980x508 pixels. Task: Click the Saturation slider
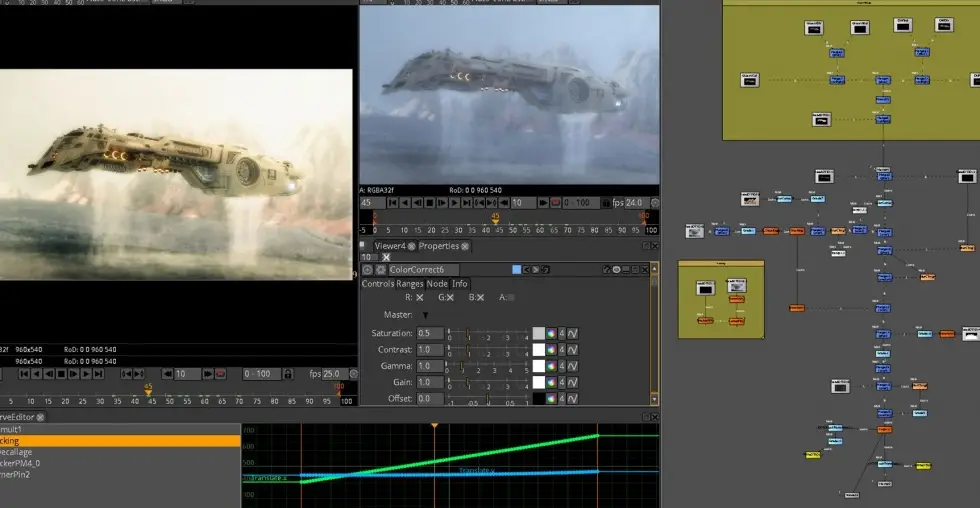488,333
